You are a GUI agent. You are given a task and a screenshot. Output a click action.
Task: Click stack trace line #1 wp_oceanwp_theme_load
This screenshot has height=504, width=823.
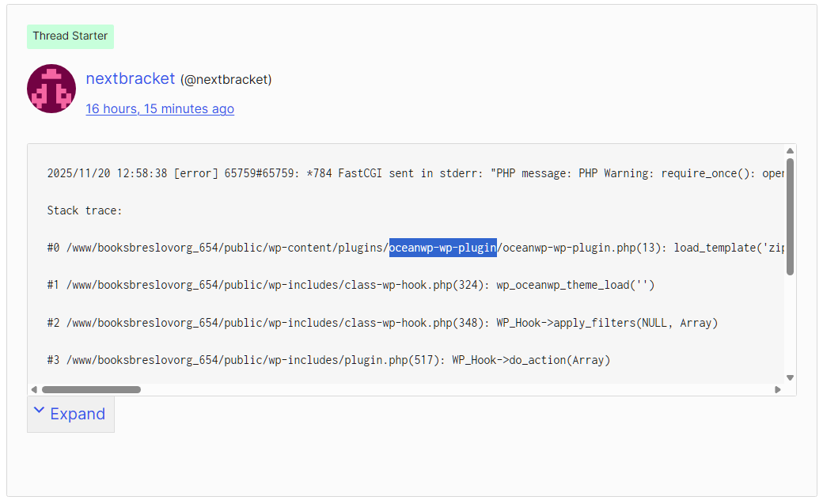(351, 285)
